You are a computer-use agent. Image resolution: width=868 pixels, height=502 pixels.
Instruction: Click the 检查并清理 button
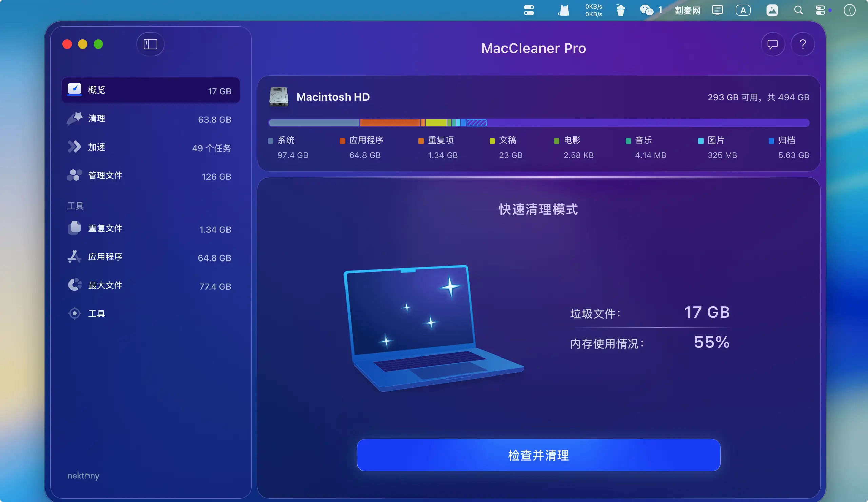pyautogui.click(x=538, y=455)
